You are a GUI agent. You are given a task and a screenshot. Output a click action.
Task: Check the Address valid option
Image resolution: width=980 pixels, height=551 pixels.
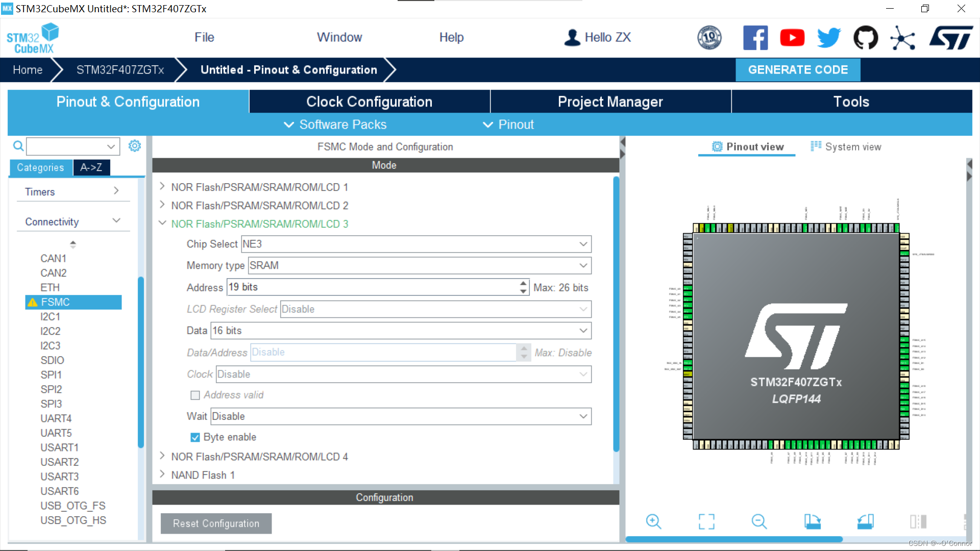195,395
